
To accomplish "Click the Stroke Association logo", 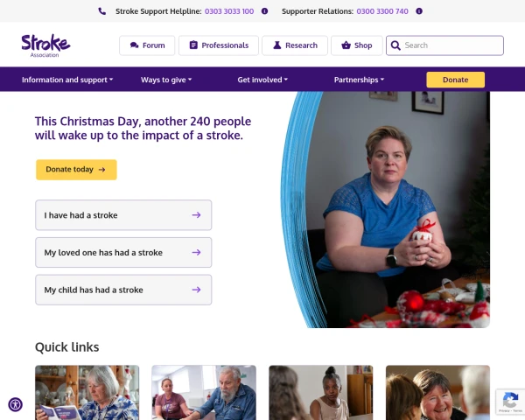I will pos(45,45).
